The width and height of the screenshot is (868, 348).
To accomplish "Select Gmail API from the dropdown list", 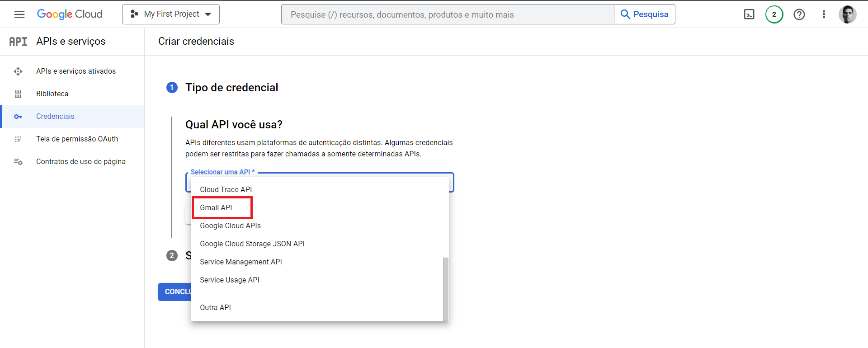I will coord(216,207).
